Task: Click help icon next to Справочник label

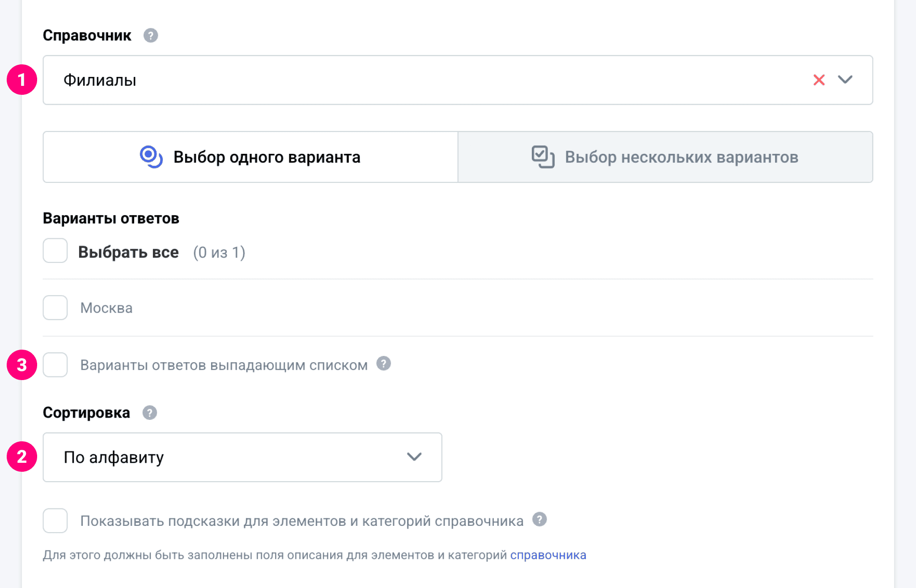Action: 151,35
